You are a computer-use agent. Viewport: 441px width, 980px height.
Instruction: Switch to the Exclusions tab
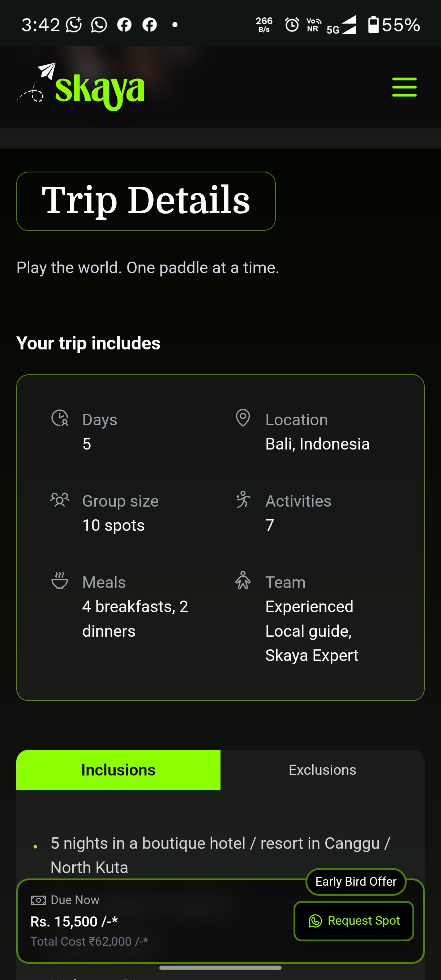pos(322,770)
